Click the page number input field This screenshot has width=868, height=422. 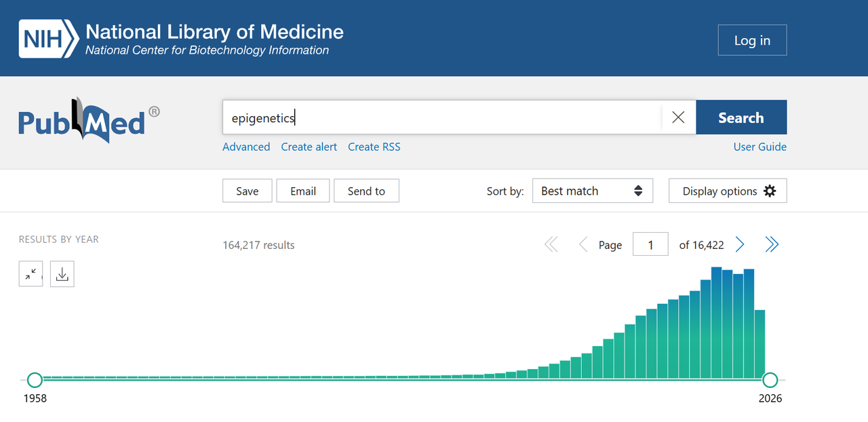(650, 244)
